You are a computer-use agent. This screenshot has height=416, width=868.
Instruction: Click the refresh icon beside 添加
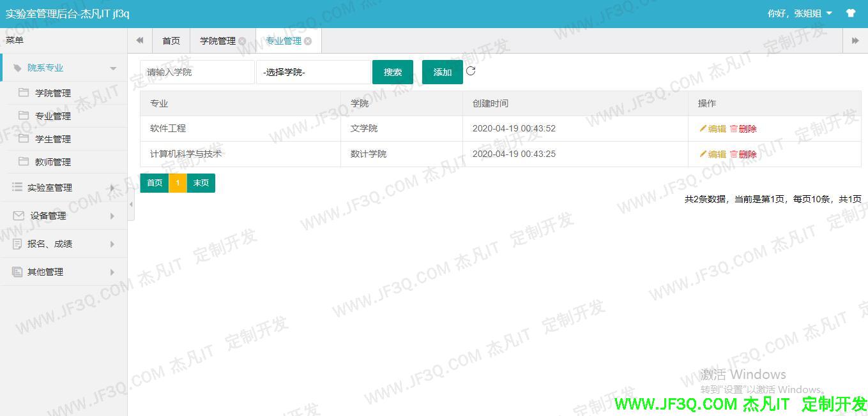pos(471,71)
